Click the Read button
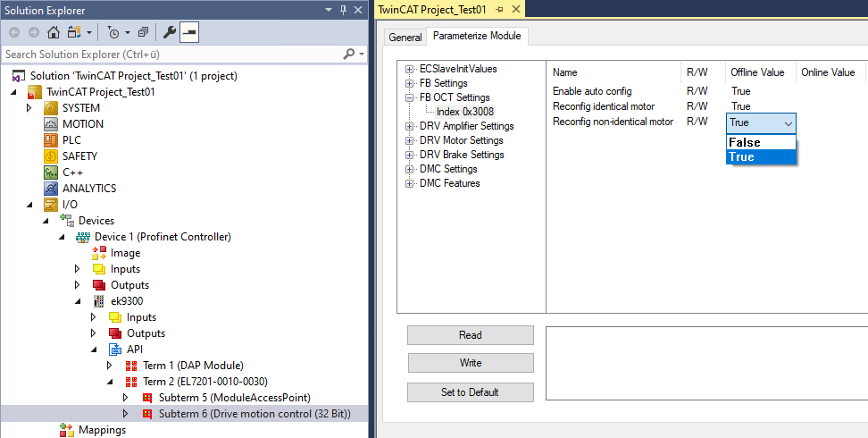The width and height of the screenshot is (868, 438). [x=471, y=335]
